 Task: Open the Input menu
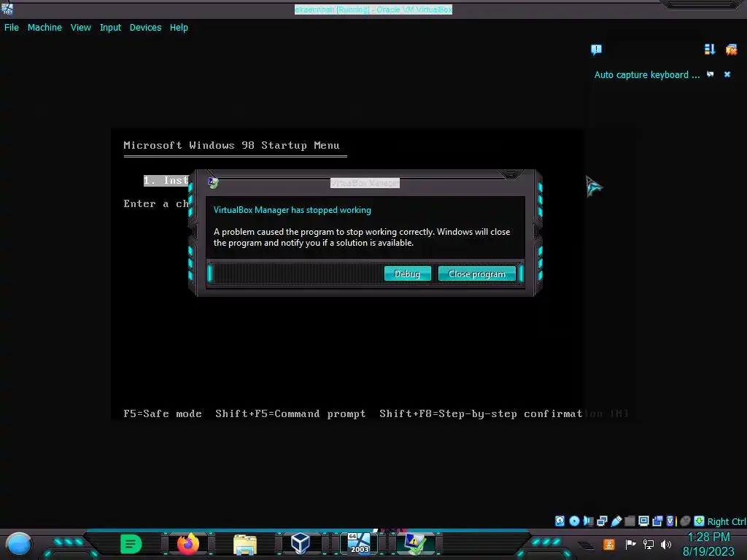pyautogui.click(x=110, y=28)
